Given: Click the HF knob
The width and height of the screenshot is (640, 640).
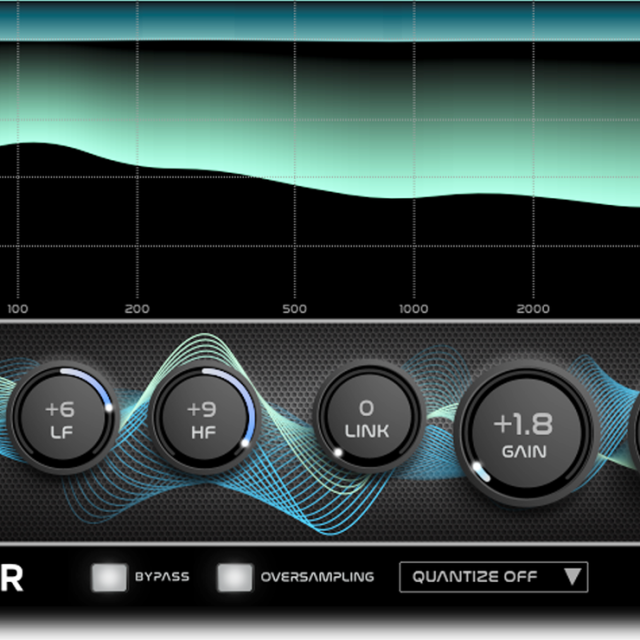Looking at the screenshot, I should 203,419.
